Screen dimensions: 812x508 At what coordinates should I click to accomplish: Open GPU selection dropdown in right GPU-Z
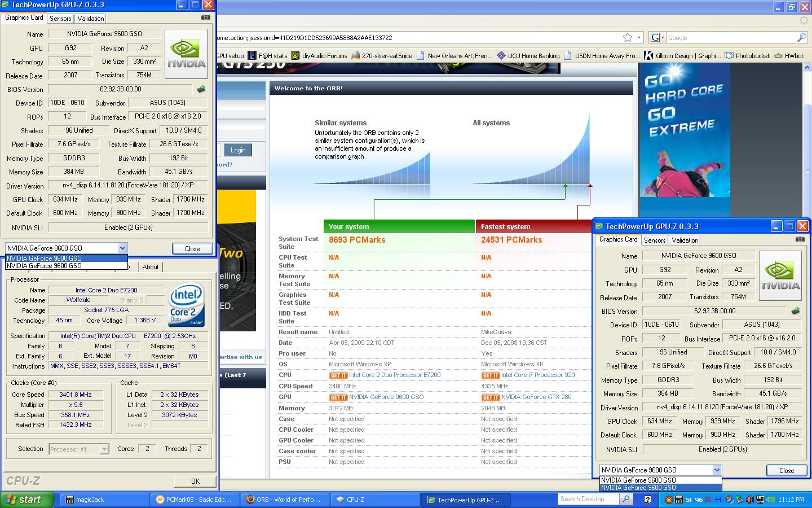[x=717, y=470]
